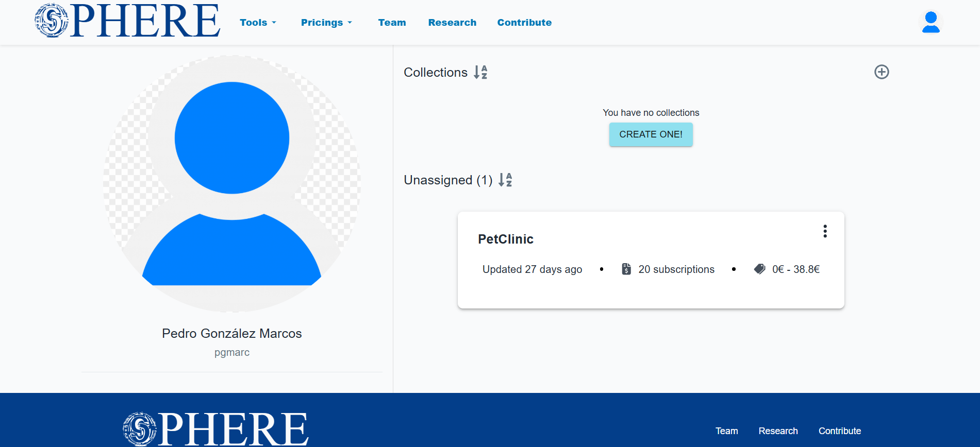This screenshot has height=447, width=980.
Task: Click the SPHERE logo in the header
Action: tap(127, 21)
